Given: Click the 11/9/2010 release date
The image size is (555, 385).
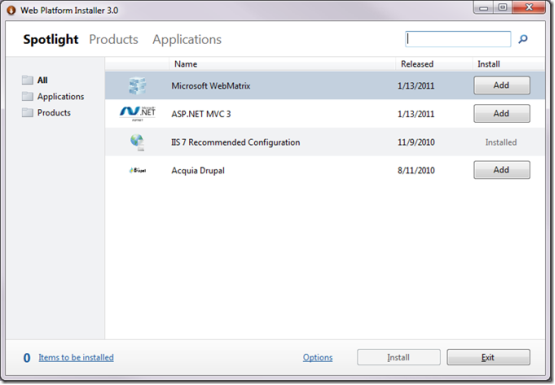Looking at the screenshot, I should coord(416,142).
